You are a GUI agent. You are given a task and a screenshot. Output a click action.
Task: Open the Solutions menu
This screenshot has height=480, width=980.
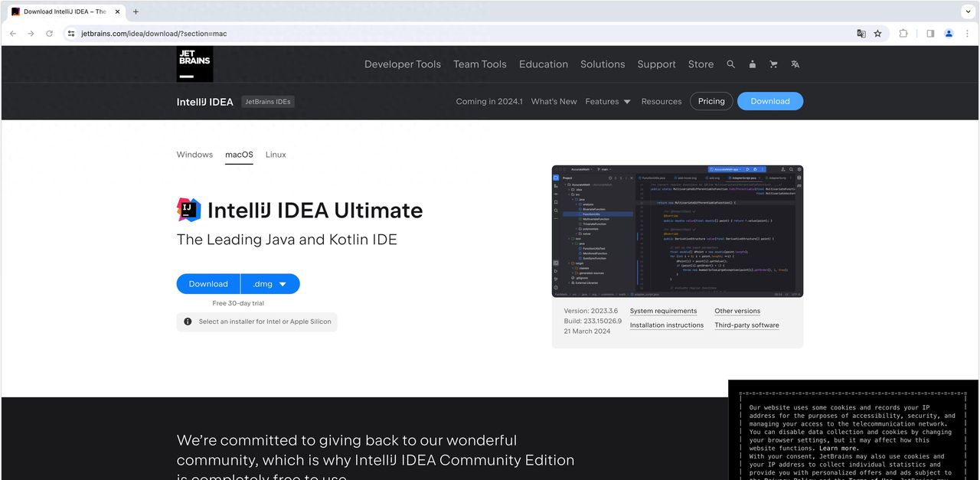pyautogui.click(x=603, y=64)
